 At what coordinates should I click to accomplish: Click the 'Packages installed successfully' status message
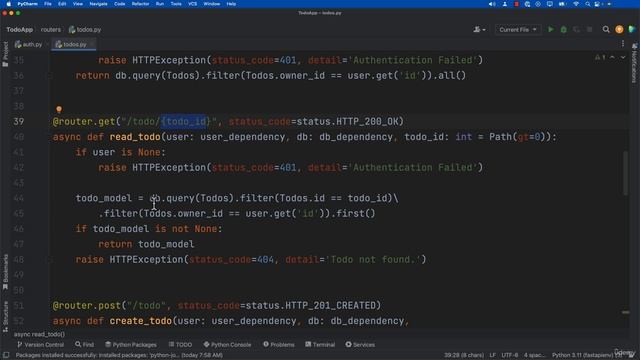pyautogui.click(x=119, y=355)
